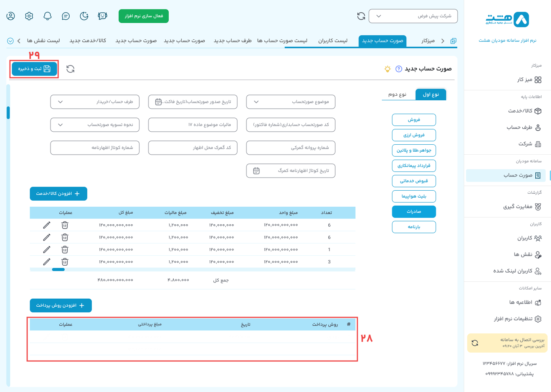Image resolution: width=551 pixels, height=392 pixels.
Task: Select the صادرات invoice type option
Action: coord(414,212)
